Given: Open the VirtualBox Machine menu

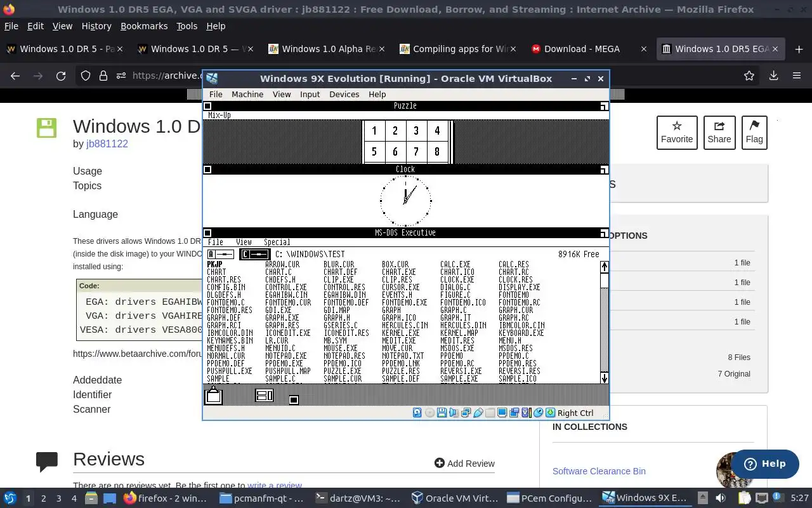Looking at the screenshot, I should click(x=247, y=94).
